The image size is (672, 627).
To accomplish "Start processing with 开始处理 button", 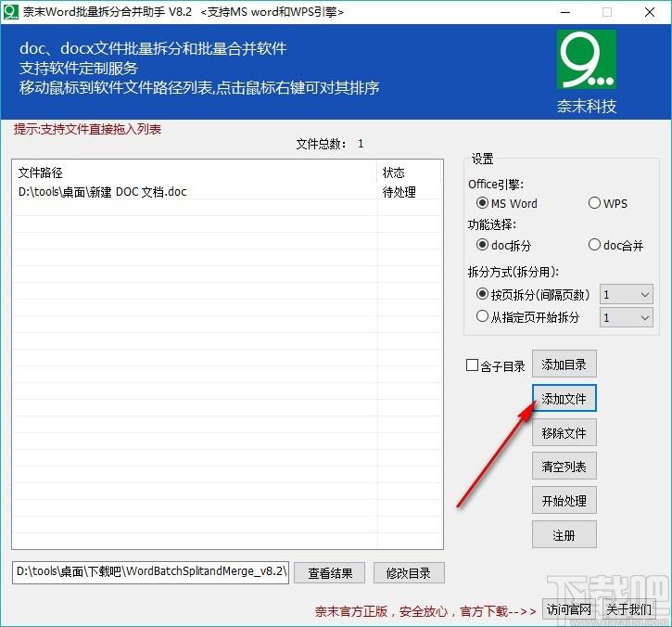I will [x=564, y=501].
